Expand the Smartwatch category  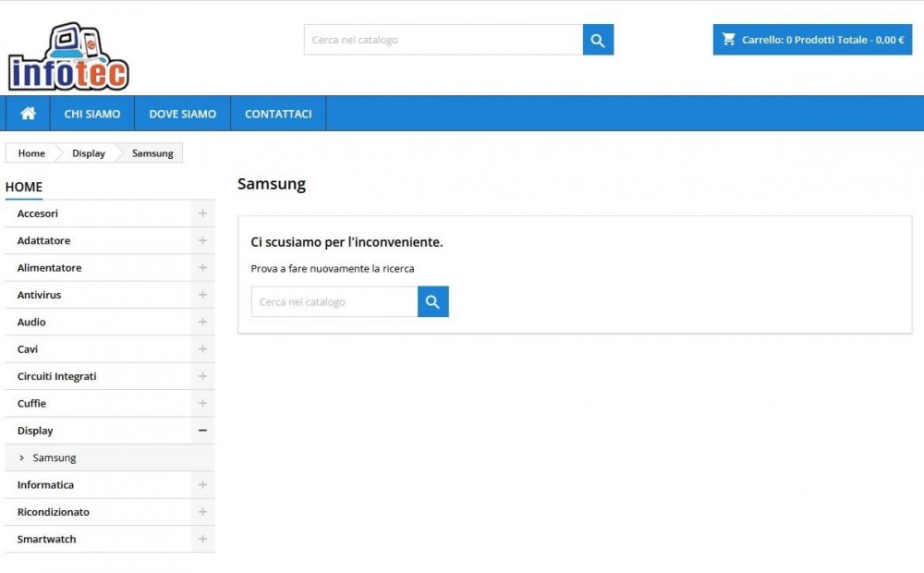pyautogui.click(x=201, y=539)
